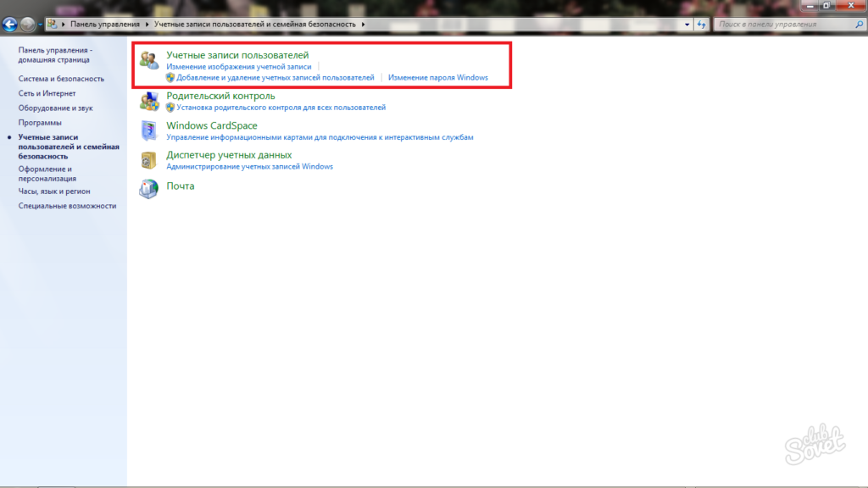Screen dimensions: 868x488
Task: Open Изменение пароля Windows
Action: [x=437, y=77]
